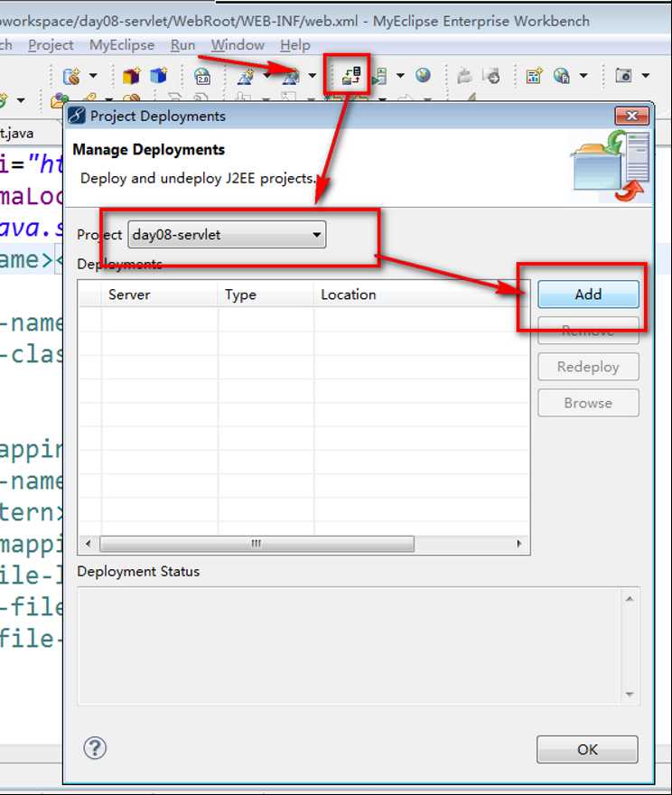The image size is (672, 795).
Task: Click the globe web browser toolbar icon
Action: [424, 75]
